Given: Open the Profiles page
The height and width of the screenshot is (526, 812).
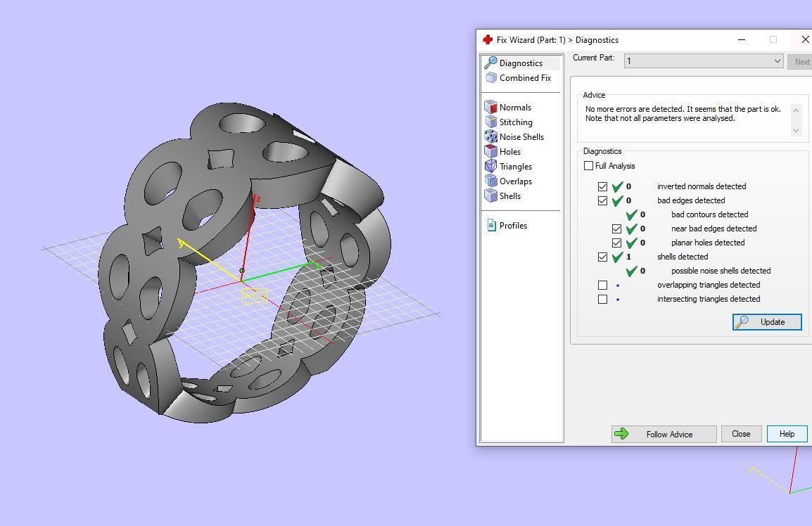Looking at the screenshot, I should point(513,225).
